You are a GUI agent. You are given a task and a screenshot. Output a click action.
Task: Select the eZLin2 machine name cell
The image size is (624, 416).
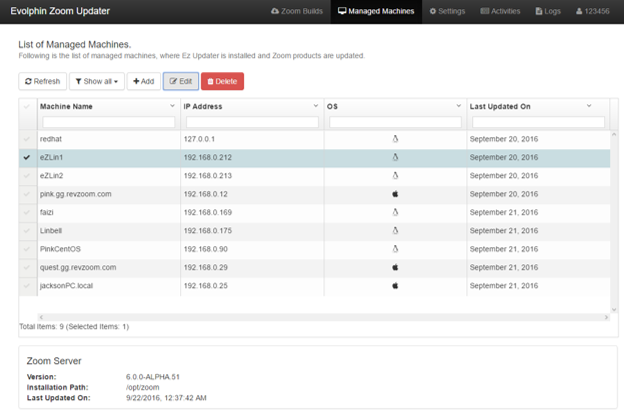(109, 176)
